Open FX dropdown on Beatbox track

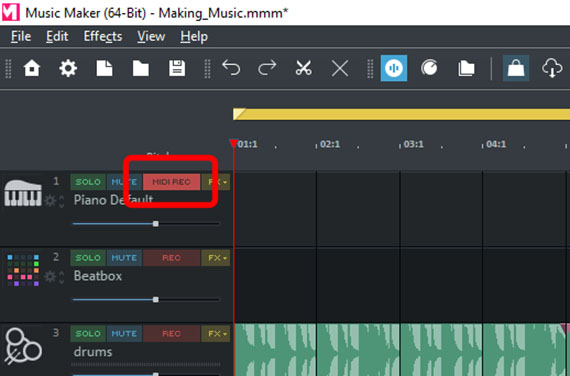(216, 258)
